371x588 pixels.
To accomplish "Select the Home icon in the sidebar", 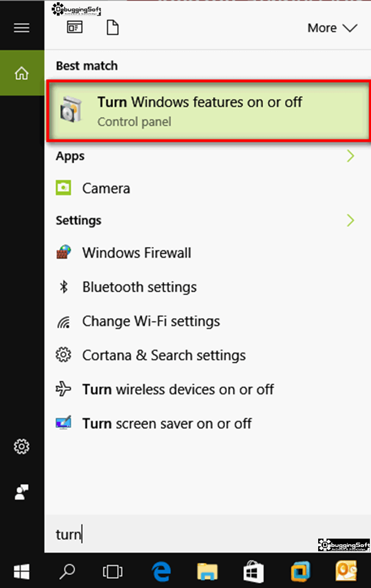I will tap(22, 73).
